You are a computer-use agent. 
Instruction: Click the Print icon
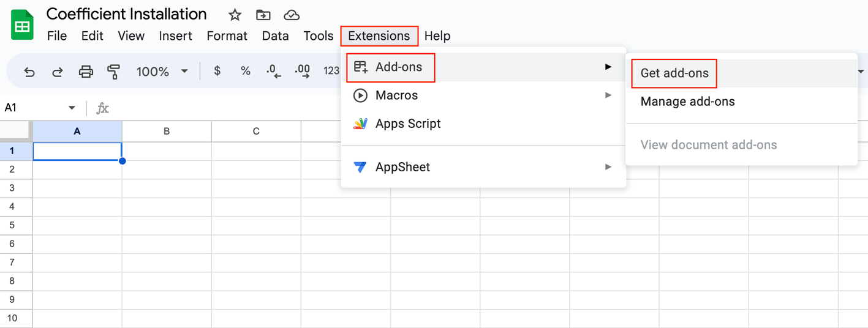[x=86, y=72]
